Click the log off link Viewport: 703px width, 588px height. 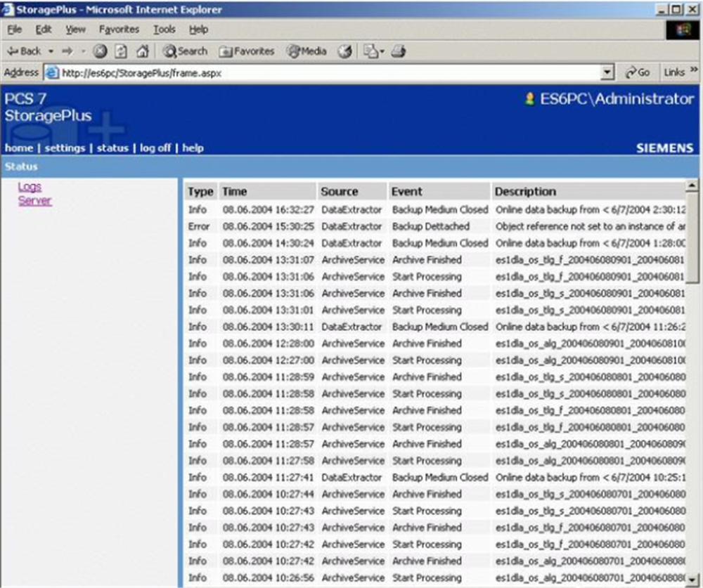[x=155, y=148]
